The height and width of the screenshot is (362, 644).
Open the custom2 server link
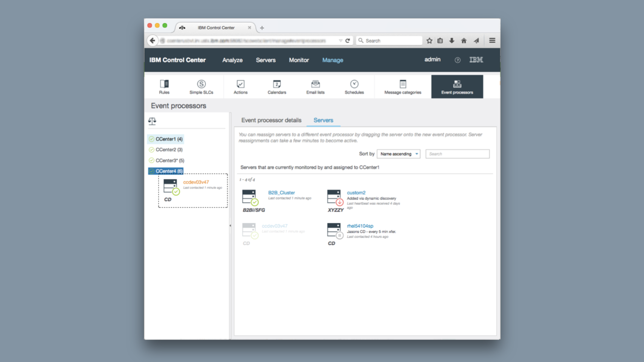[x=356, y=193]
